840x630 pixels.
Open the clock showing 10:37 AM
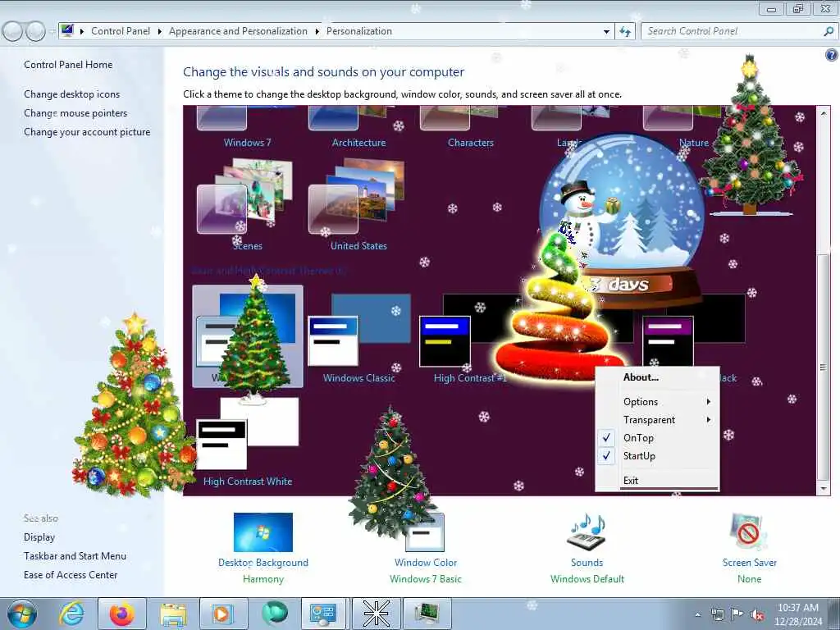click(x=797, y=614)
